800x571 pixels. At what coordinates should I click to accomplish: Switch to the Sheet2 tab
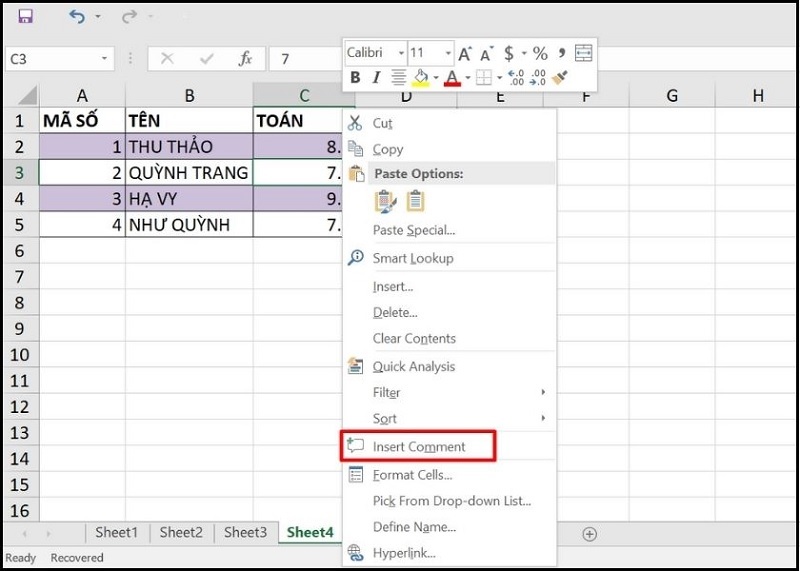(181, 533)
